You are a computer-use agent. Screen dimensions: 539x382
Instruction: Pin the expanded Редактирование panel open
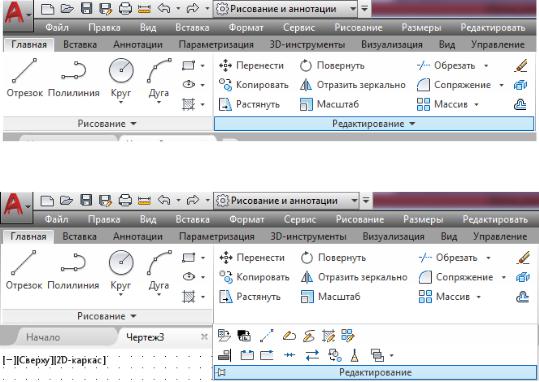pyautogui.click(x=221, y=373)
